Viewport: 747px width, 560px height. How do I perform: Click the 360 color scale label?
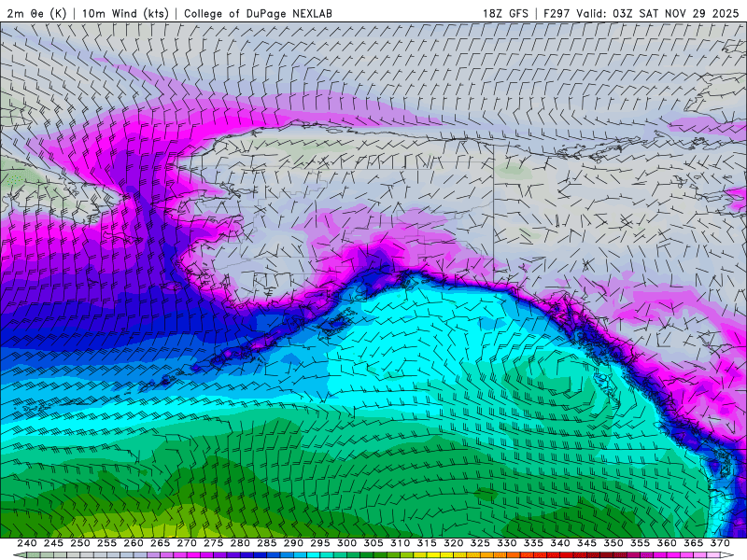(x=667, y=543)
